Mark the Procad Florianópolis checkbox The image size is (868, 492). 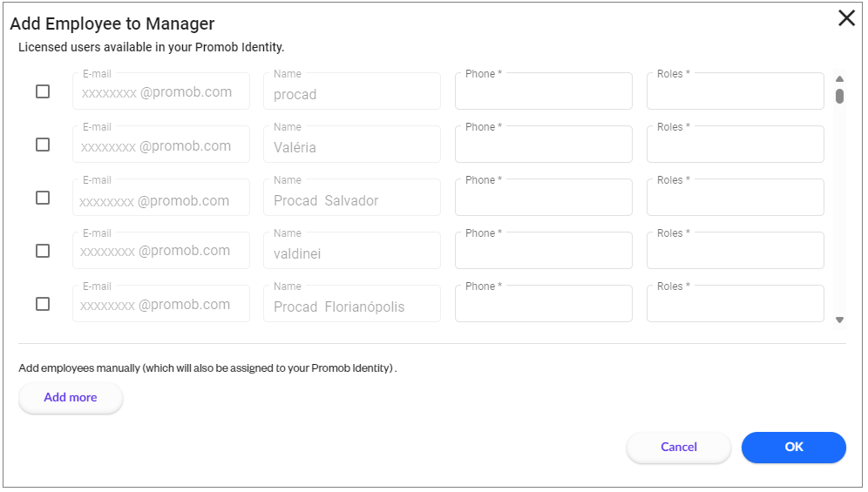point(43,304)
